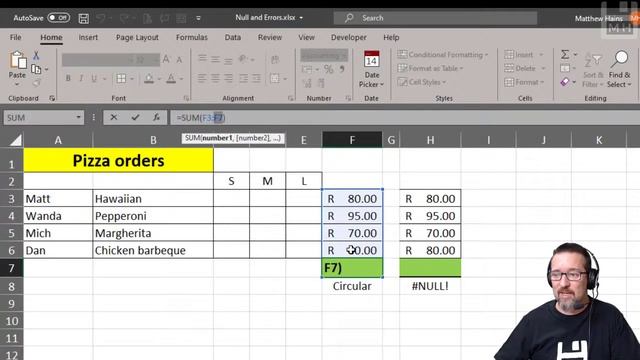The width and height of the screenshot is (640, 360).
Task: Open Customize Quick Access Toolbar arrow
Action: pyautogui.click(x=198, y=18)
